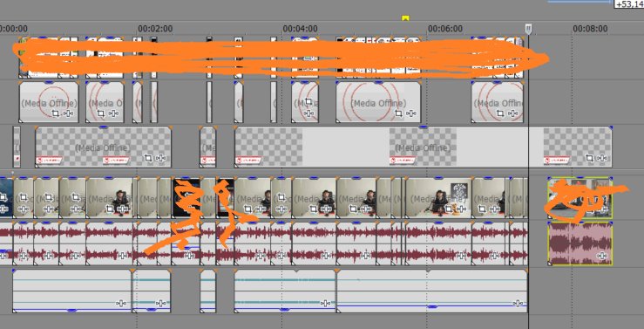
Task: Select the widest circle-graphic Media Offline clip
Action: (378, 102)
